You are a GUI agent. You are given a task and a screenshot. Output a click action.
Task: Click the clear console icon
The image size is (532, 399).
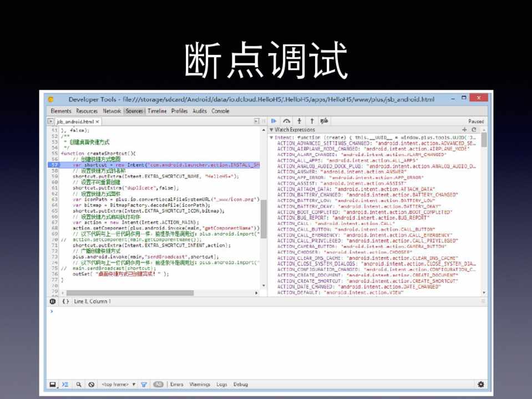click(x=91, y=384)
